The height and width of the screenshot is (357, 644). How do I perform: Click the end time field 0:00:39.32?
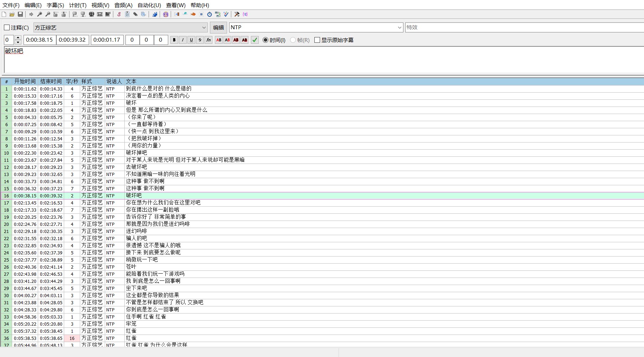pyautogui.click(x=72, y=40)
